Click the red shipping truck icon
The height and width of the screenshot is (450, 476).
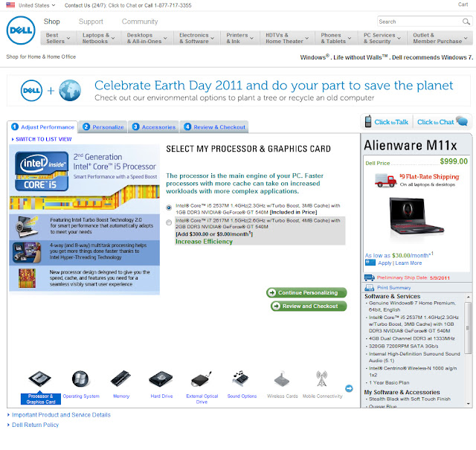pos(385,180)
